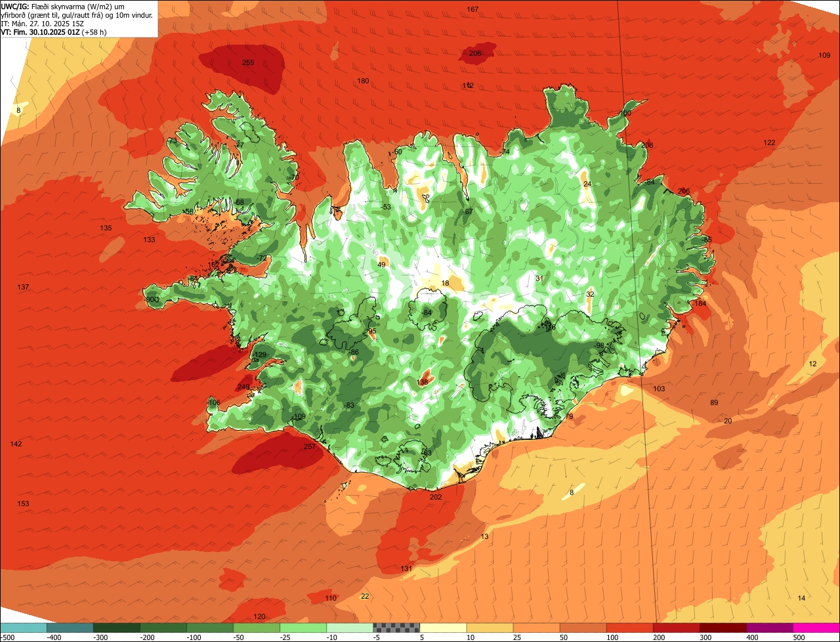Click the map value 13 south of Iceland
Viewport: 840px width, 642px height.
[x=484, y=537]
